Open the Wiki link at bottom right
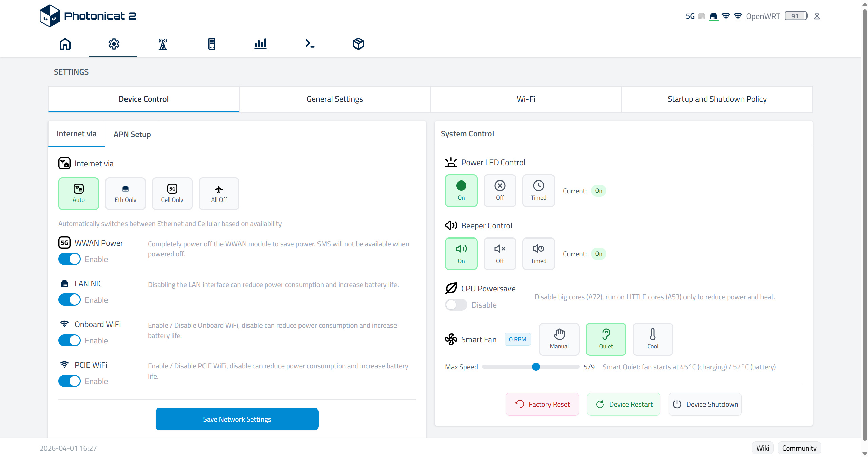The image size is (868, 457). coord(762,448)
